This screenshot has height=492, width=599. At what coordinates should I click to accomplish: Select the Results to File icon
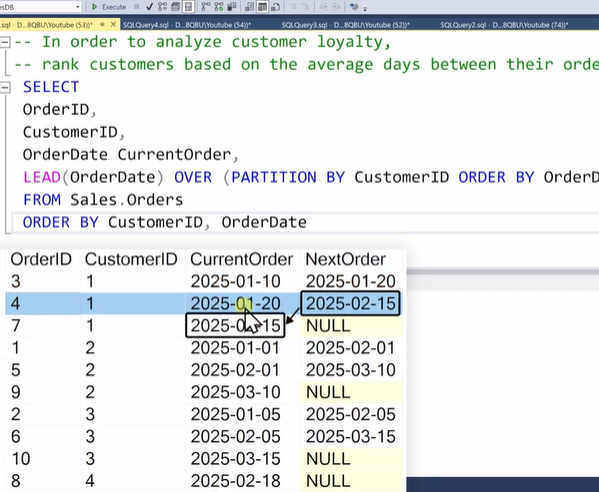click(275, 7)
